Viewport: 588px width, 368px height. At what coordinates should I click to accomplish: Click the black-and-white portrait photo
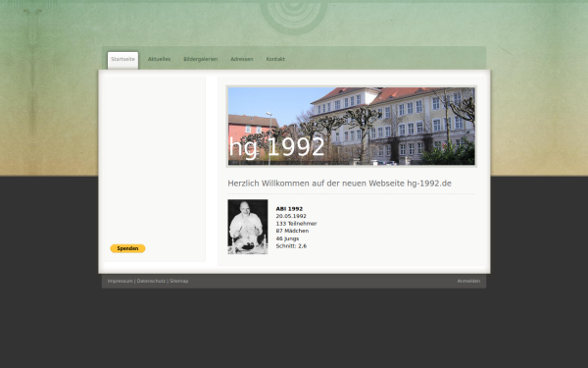click(248, 227)
